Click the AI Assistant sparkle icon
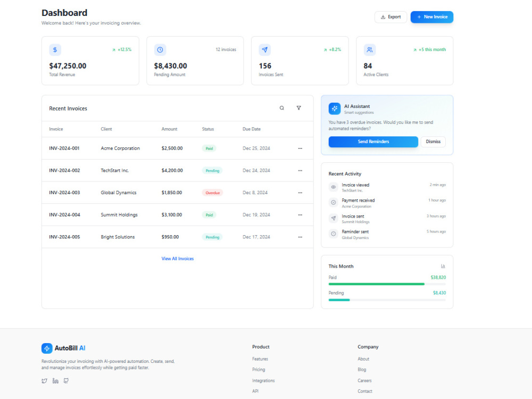532x399 pixels. pos(335,109)
